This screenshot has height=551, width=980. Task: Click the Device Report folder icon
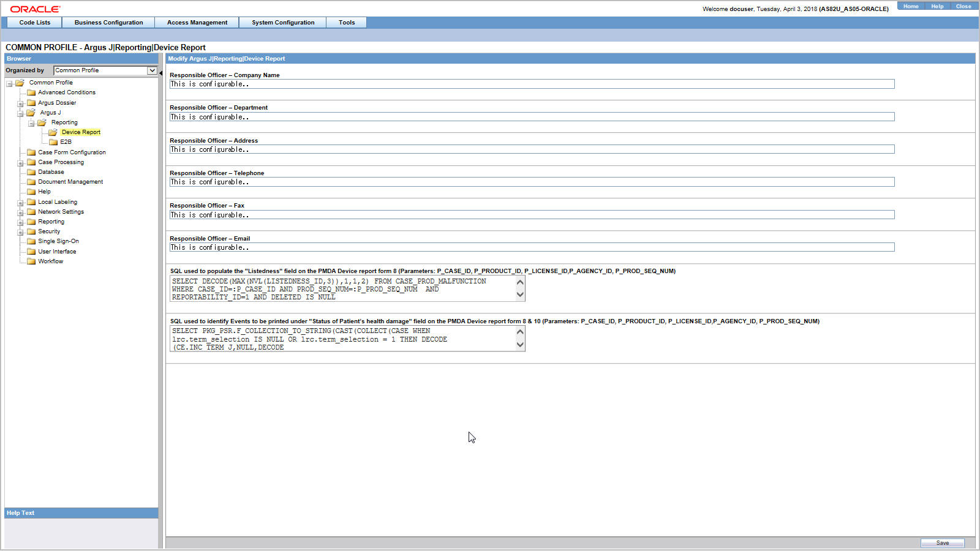coord(53,132)
